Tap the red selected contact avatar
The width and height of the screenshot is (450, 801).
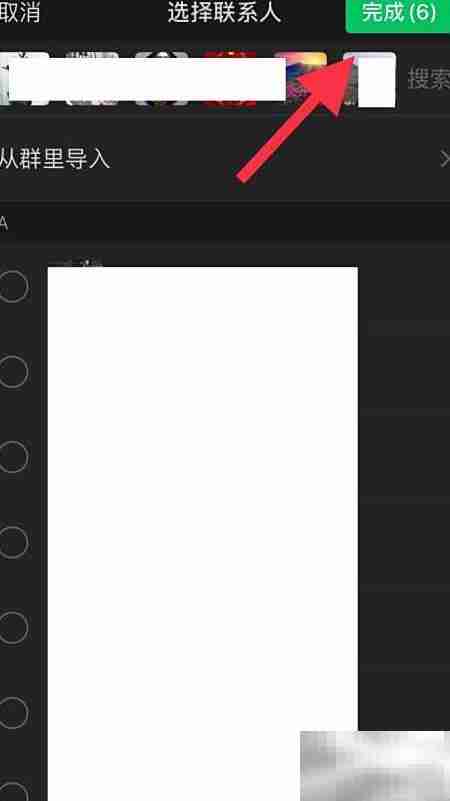tap(230, 79)
